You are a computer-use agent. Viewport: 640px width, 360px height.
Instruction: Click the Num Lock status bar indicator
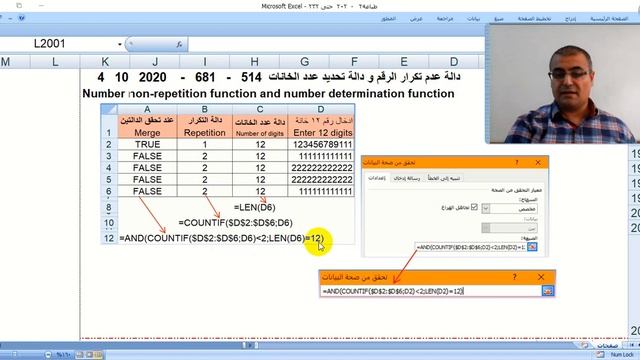[x=622, y=355]
